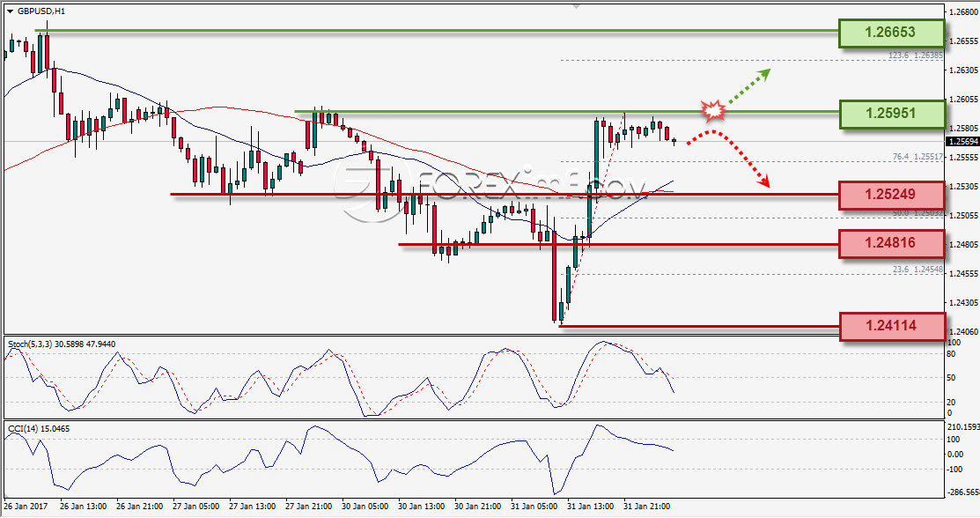The image size is (980, 518).
Task: Click the 1.24305 price scale value
Action: (963, 303)
